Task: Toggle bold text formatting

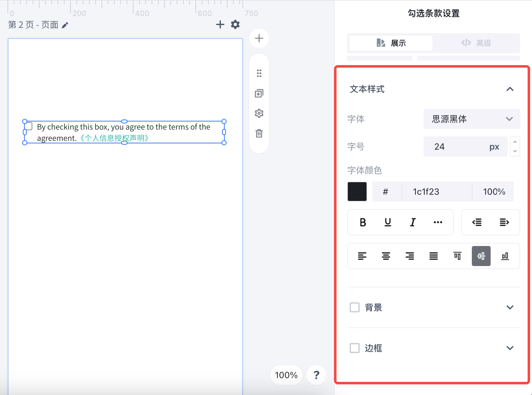Action: point(363,222)
